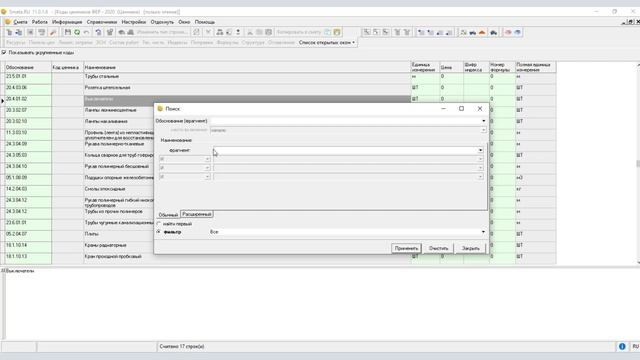Click the blue info icon in status bar
The height and width of the screenshot is (360, 640).
pos(622,346)
